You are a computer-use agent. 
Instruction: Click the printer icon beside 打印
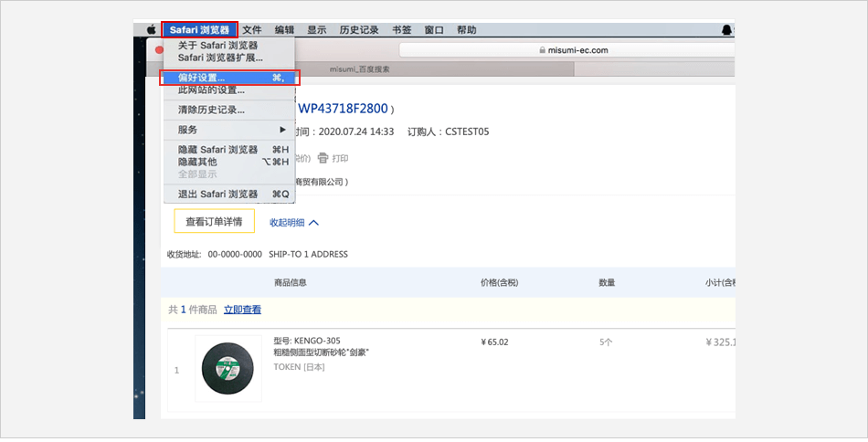[323, 158]
